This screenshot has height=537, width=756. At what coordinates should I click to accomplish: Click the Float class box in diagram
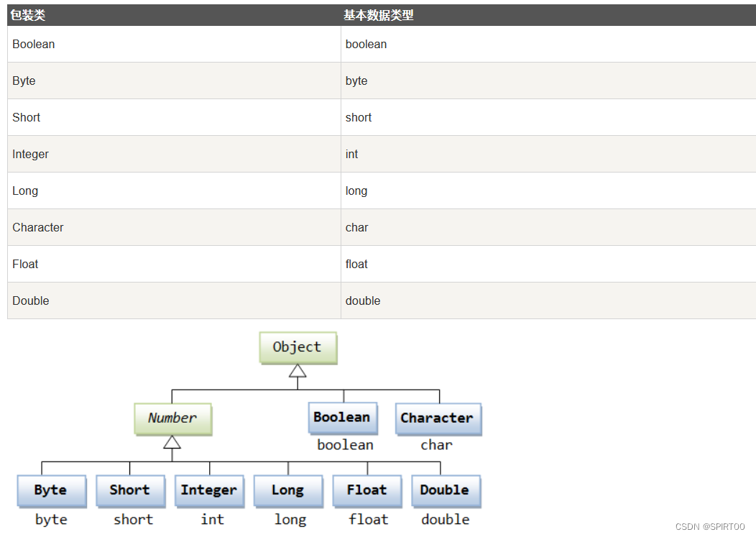pos(367,491)
